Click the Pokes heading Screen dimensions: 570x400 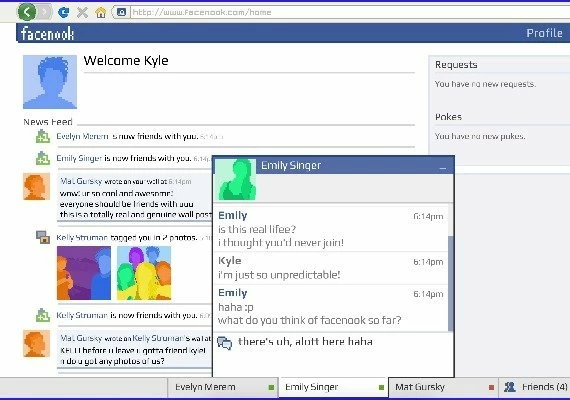point(448,117)
